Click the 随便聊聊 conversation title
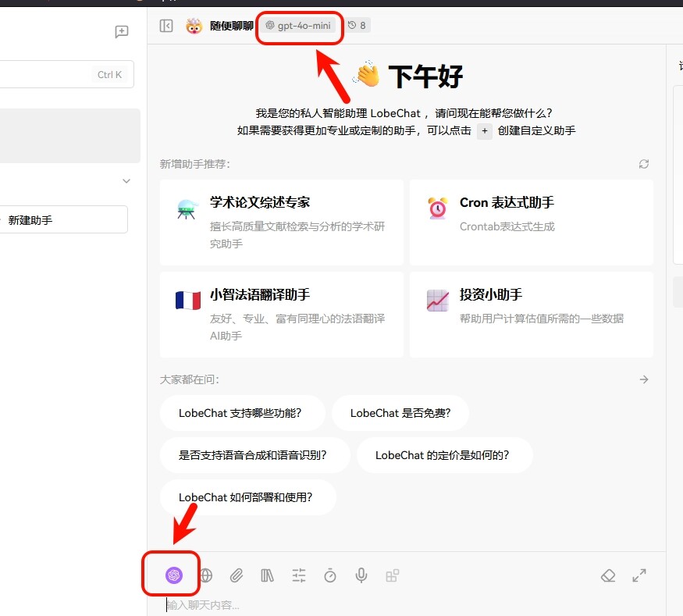This screenshot has width=683, height=616. point(232,26)
